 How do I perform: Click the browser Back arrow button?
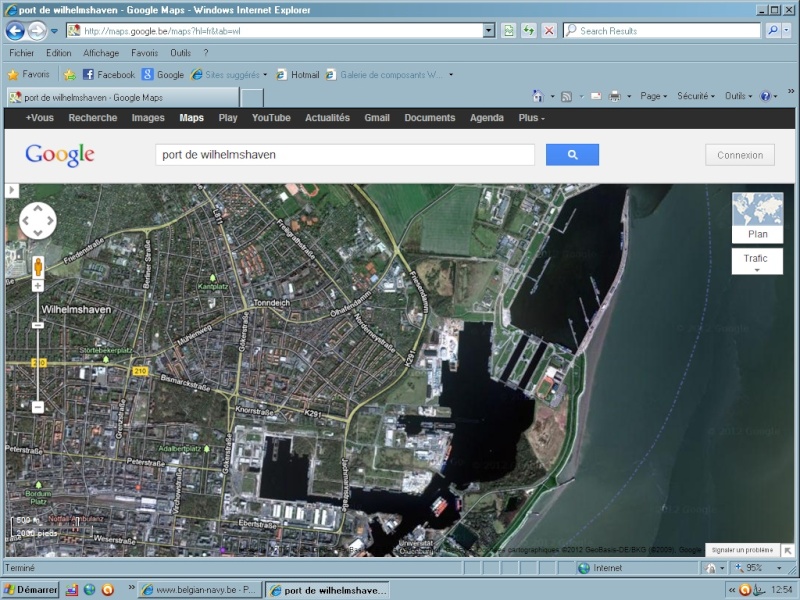coord(15,31)
